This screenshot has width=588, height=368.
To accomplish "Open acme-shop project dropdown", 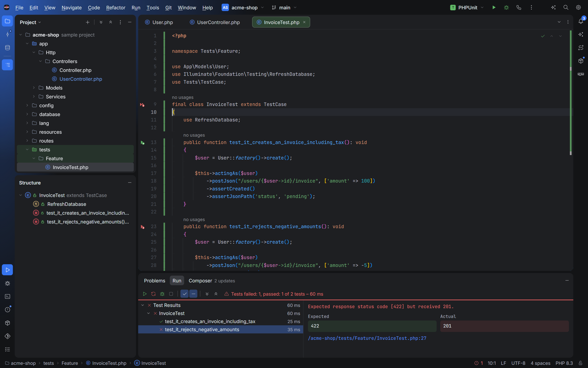I will coord(243,8).
